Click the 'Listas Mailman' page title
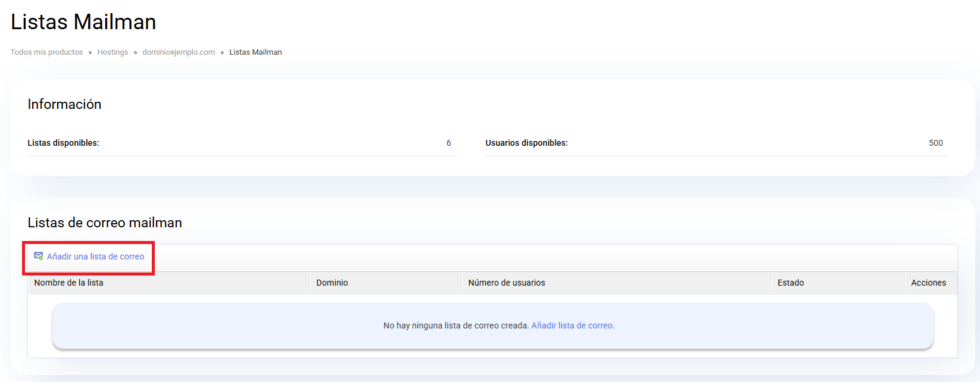The width and height of the screenshot is (980, 382). pyautogui.click(x=83, y=22)
